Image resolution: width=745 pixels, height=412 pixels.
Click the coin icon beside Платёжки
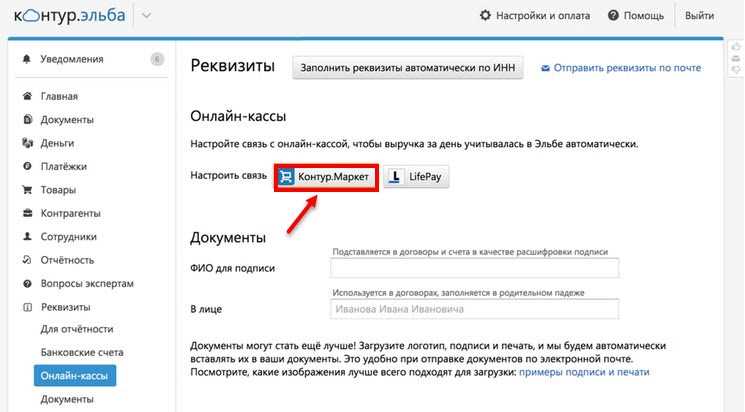point(27,166)
